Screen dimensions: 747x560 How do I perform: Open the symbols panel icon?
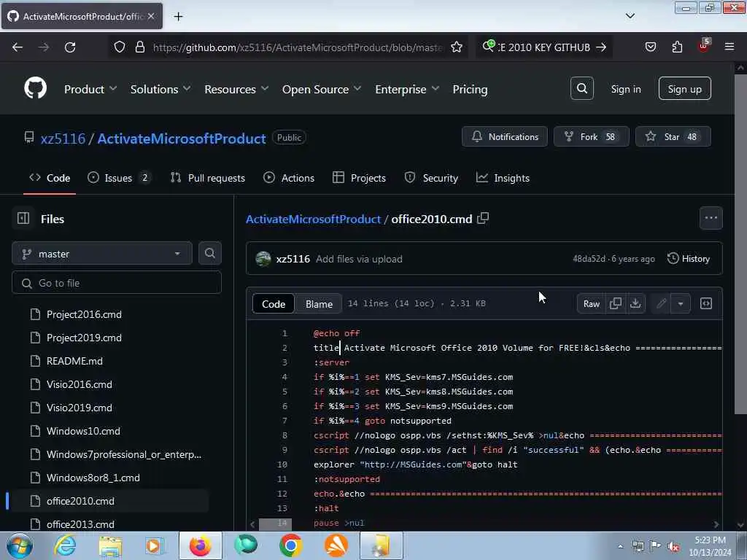[706, 303]
